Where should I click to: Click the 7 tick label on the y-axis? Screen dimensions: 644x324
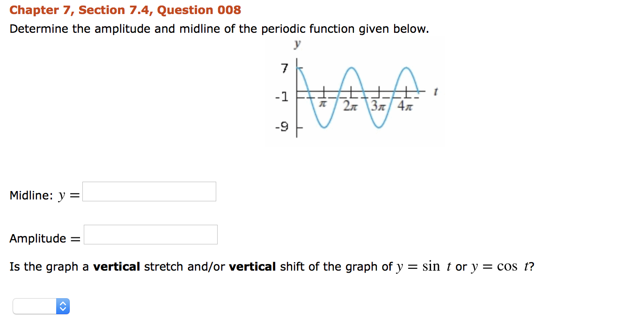click(284, 69)
